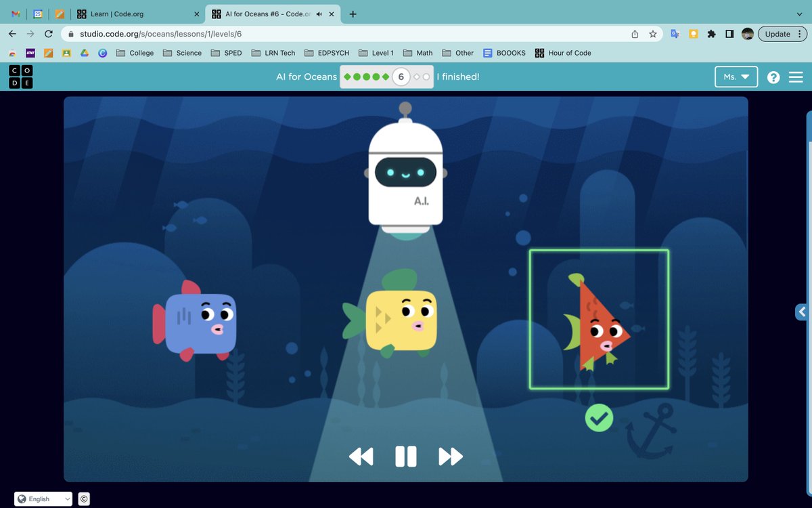Screen dimensions: 812x508
Task: Open the Science bookmarks folder
Action: click(182, 53)
